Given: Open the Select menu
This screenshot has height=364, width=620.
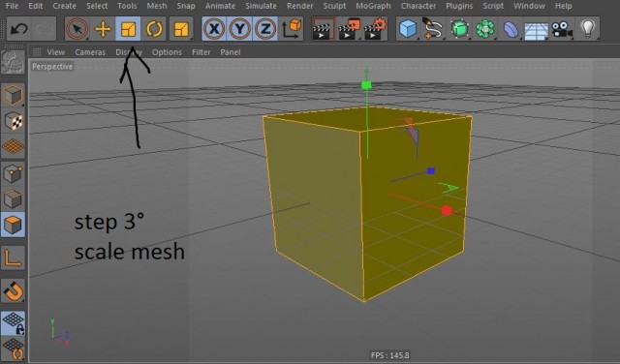Looking at the screenshot, I should click(x=97, y=6).
